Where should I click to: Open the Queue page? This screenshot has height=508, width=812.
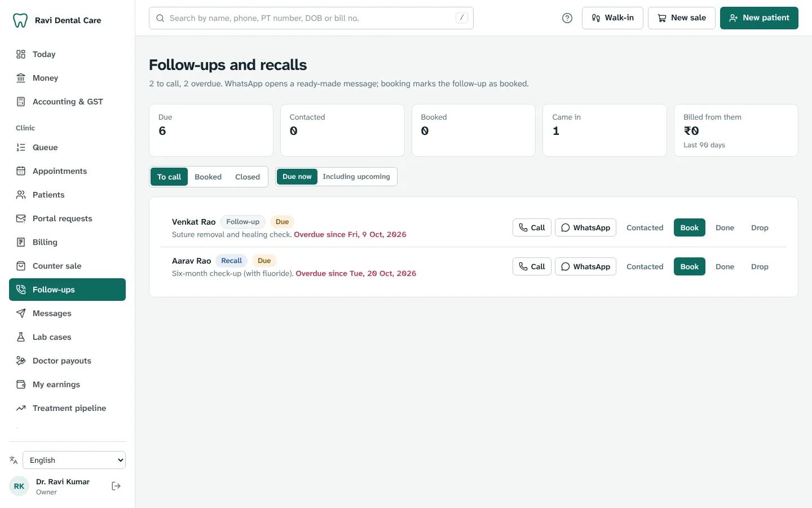pos(67,147)
